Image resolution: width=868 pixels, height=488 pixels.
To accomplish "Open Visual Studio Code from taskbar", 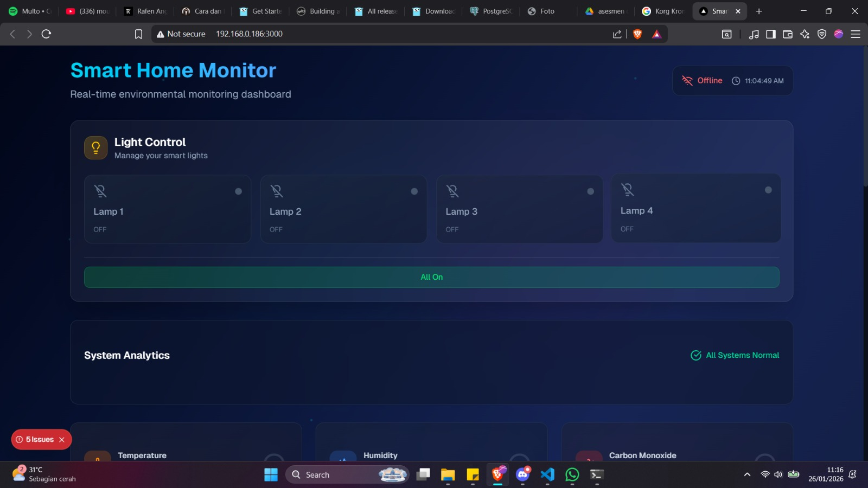I will 547,474.
